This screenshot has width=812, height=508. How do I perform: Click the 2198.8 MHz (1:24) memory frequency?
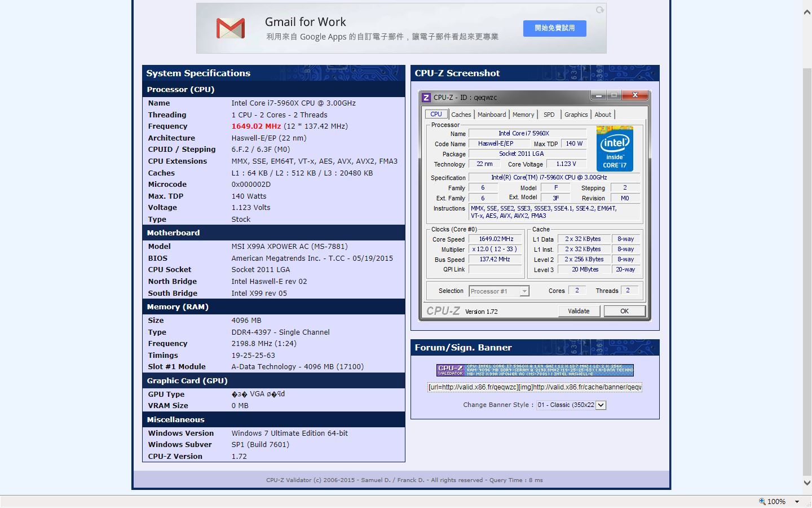click(x=264, y=344)
